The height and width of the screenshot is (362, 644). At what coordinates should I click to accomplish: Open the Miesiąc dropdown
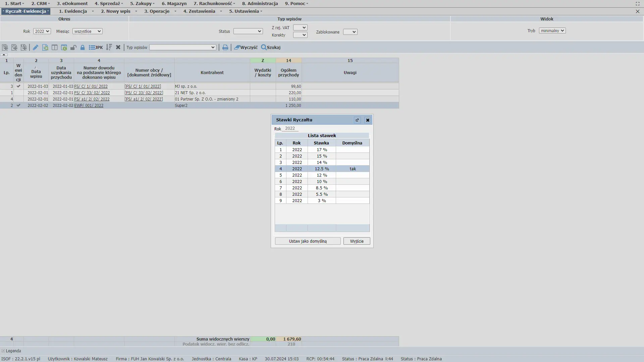point(87,31)
